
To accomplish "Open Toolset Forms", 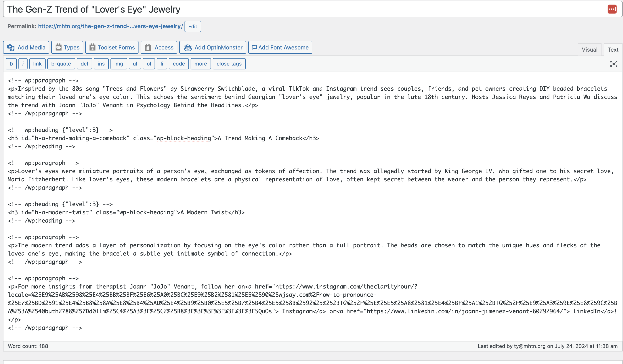I will (x=112, y=47).
